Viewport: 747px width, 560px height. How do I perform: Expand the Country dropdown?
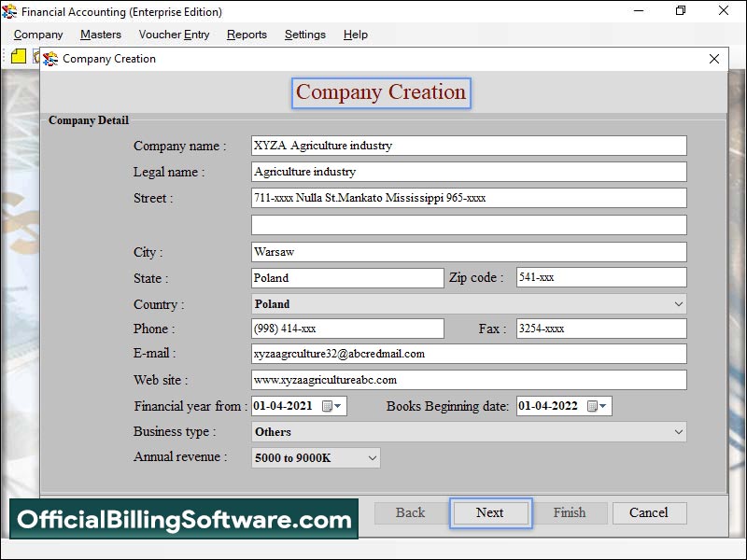[x=678, y=304]
